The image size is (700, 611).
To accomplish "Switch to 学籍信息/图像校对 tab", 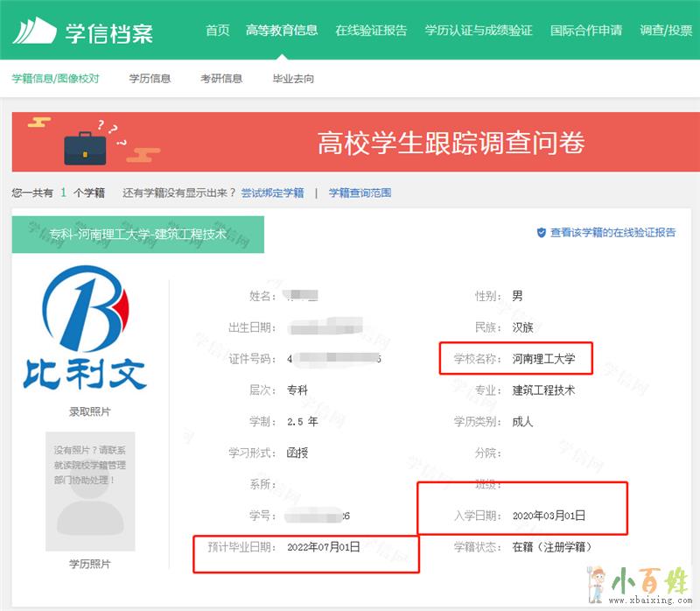I will (x=55, y=79).
